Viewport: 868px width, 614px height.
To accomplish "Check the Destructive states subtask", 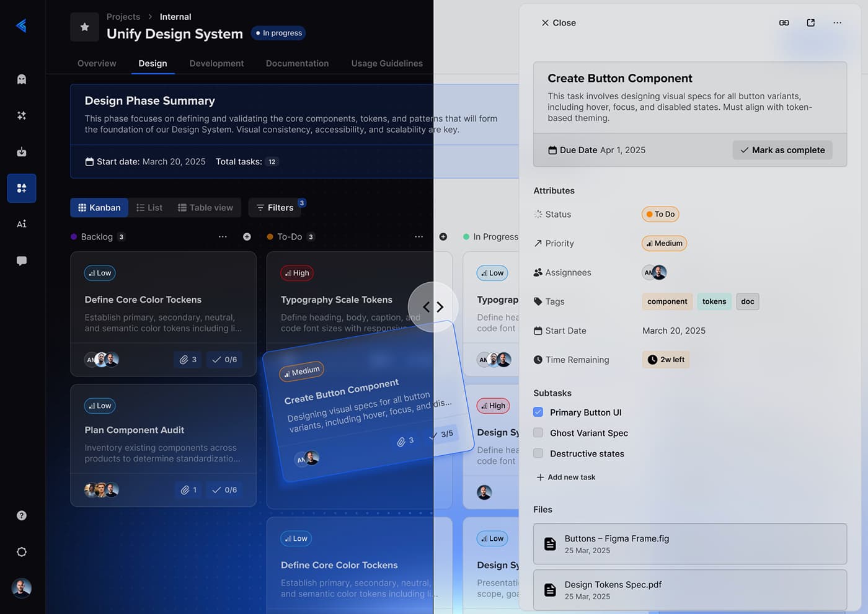I will (538, 453).
